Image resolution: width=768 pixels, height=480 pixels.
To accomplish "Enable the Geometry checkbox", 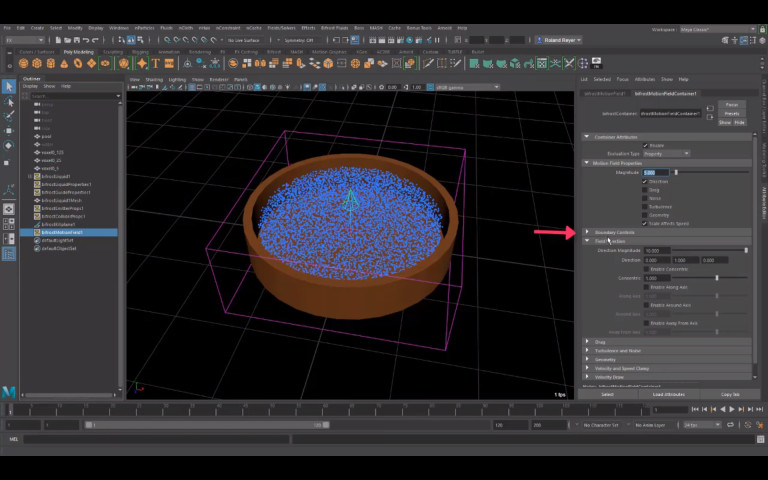I will 645,215.
